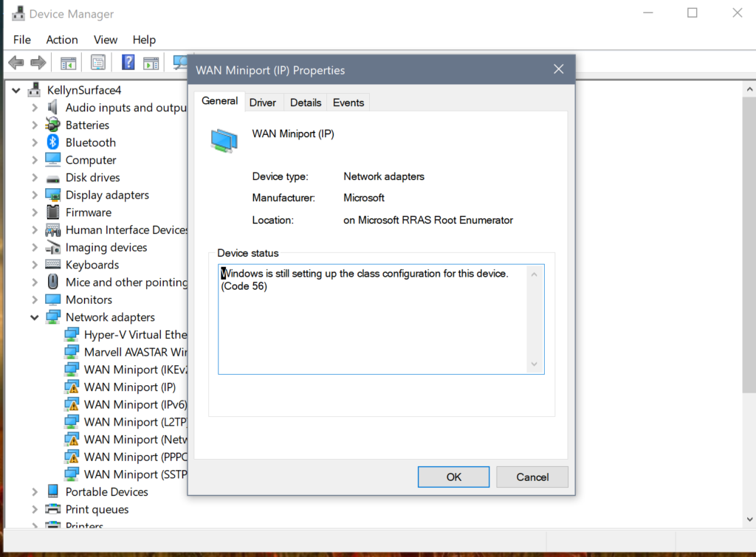Screen dimensions: 756x557
Task: Dismiss the dialog with Cancel
Action: pyautogui.click(x=532, y=477)
